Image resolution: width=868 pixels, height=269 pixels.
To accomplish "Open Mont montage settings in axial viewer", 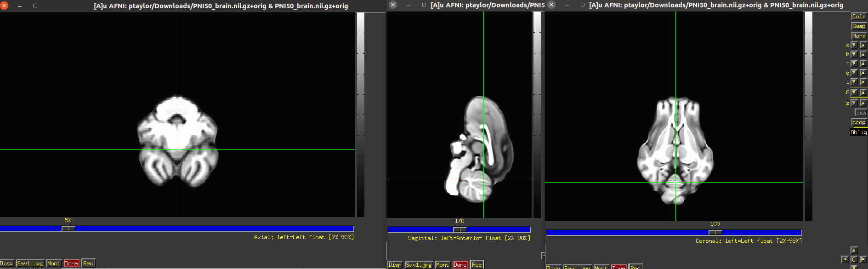I will tap(53, 263).
